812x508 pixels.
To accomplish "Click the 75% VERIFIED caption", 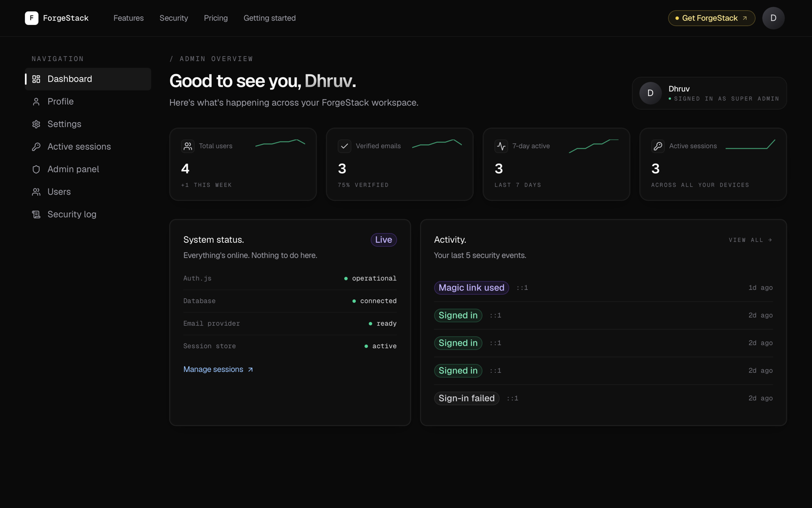I will (363, 185).
